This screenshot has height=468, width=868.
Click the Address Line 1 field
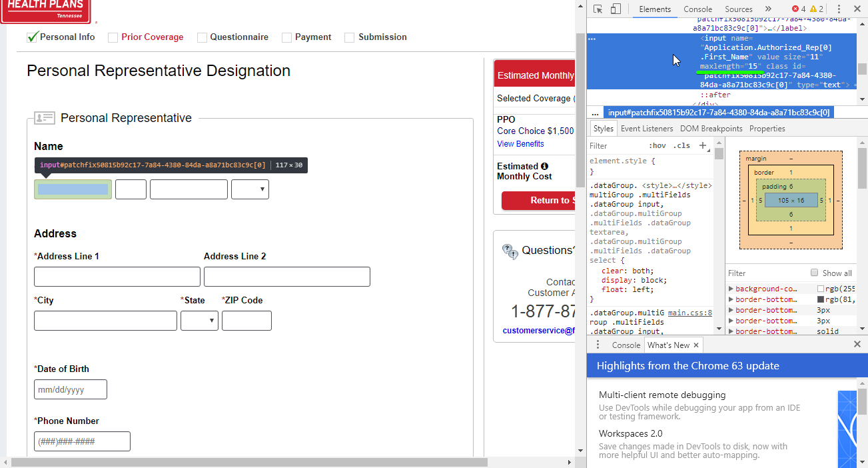(x=117, y=277)
